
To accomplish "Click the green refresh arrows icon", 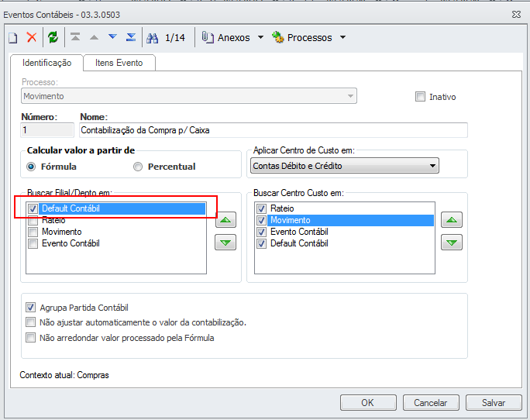I will (x=53, y=37).
